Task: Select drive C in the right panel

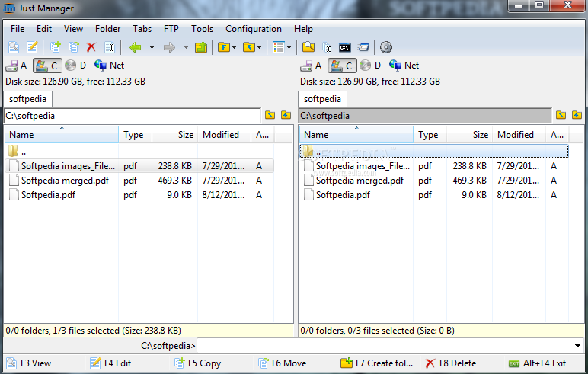Action: tap(342, 66)
